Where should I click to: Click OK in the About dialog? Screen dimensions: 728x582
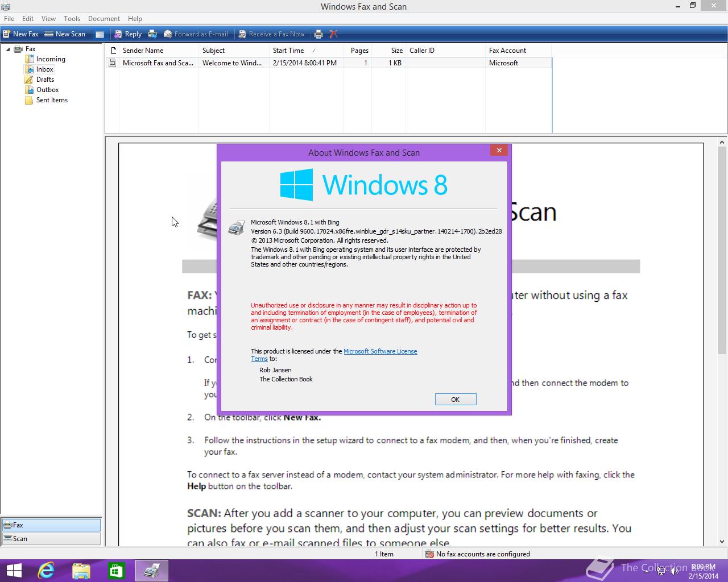tap(456, 400)
